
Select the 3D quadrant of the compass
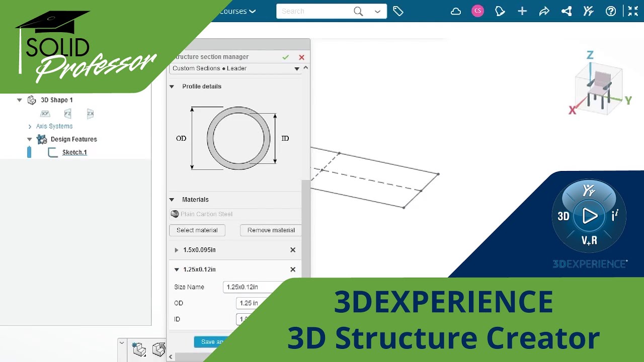coord(563,216)
